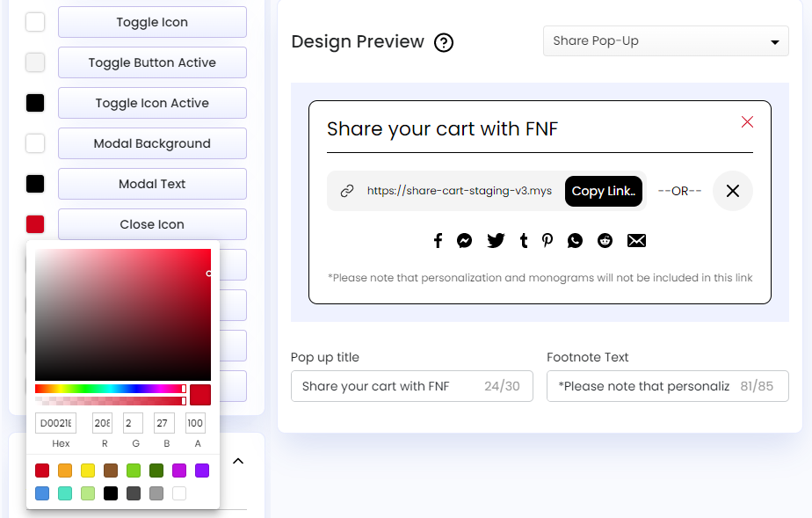The image size is (812, 518).
Task: Select the Close Icon color button
Action: [x=152, y=224]
